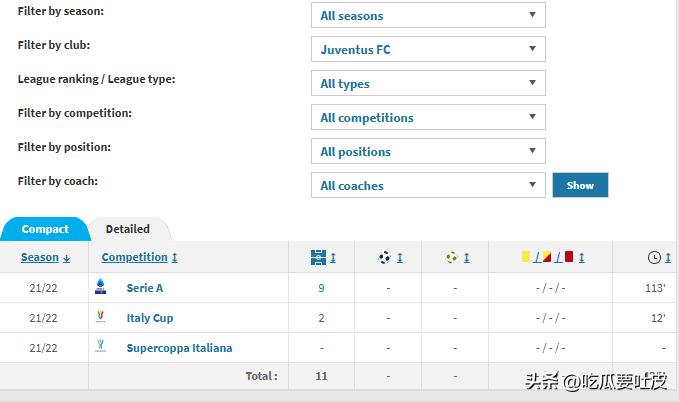Open the Serie A competition link
The image size is (679, 402).
point(145,288)
